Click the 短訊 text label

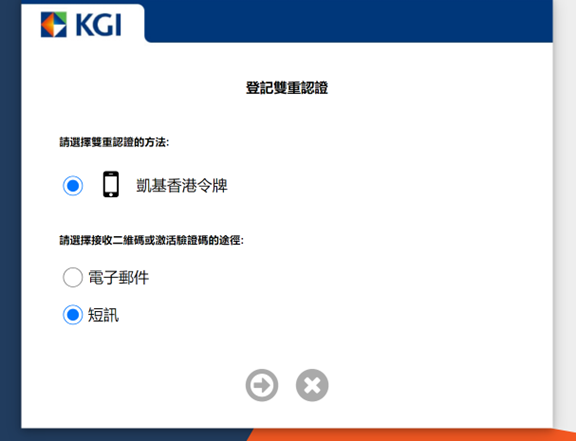pyautogui.click(x=103, y=315)
